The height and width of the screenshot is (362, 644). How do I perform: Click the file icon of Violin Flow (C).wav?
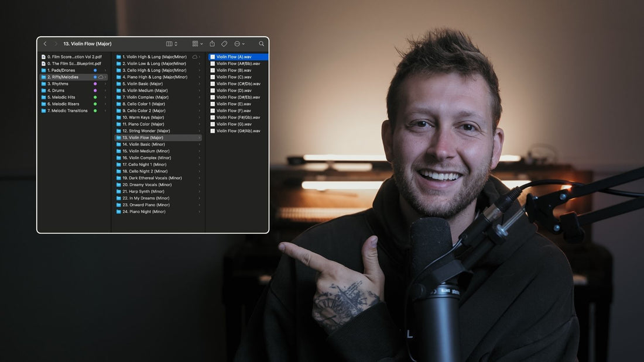point(213,77)
